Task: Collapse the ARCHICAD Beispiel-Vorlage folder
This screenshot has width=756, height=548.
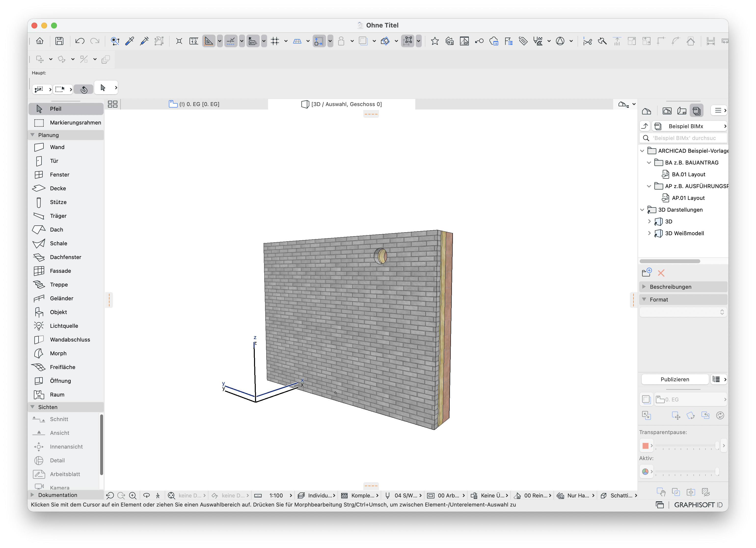Action: pos(642,151)
